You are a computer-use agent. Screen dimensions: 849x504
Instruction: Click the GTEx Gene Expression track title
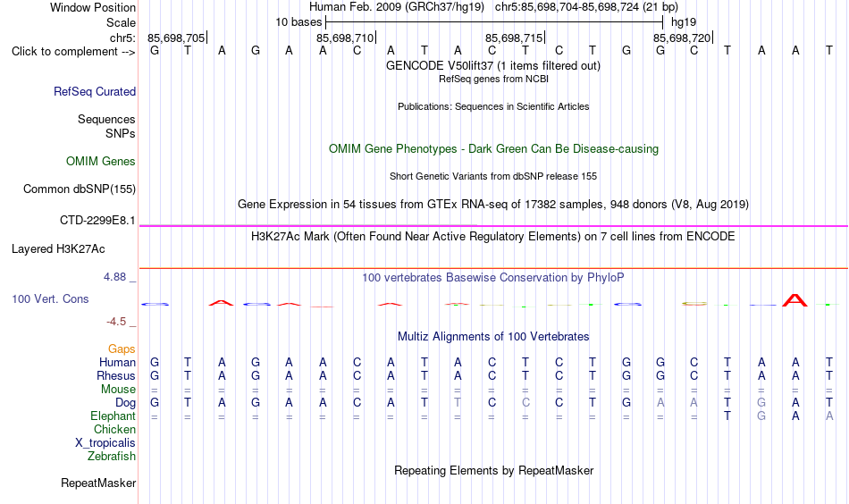pyautogui.click(x=493, y=205)
